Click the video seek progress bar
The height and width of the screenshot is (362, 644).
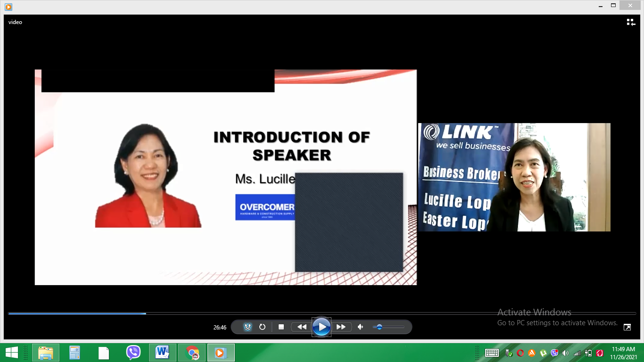click(322, 313)
